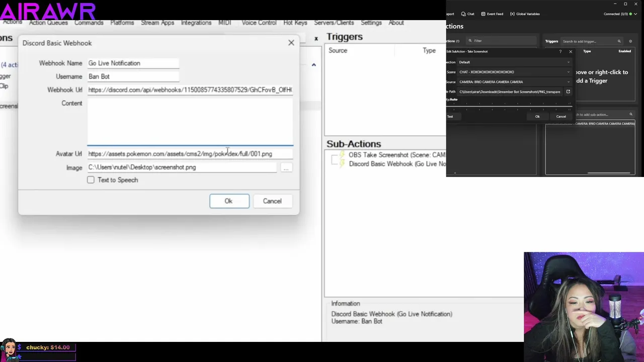Click the Source column header in Triggers
This screenshot has width=644, height=362.
click(338, 50)
